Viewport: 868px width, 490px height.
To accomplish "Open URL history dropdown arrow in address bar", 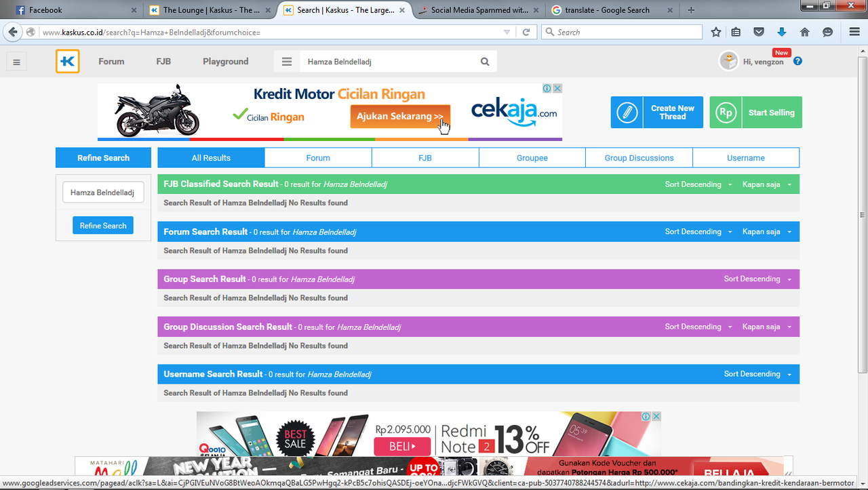I will tap(507, 32).
